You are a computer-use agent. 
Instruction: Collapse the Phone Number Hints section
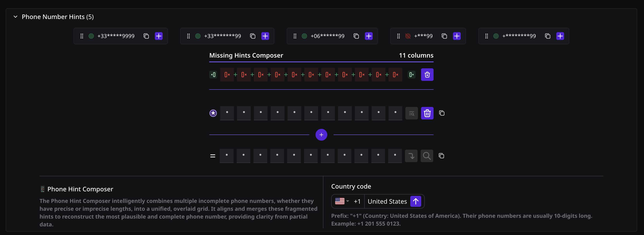click(x=15, y=17)
